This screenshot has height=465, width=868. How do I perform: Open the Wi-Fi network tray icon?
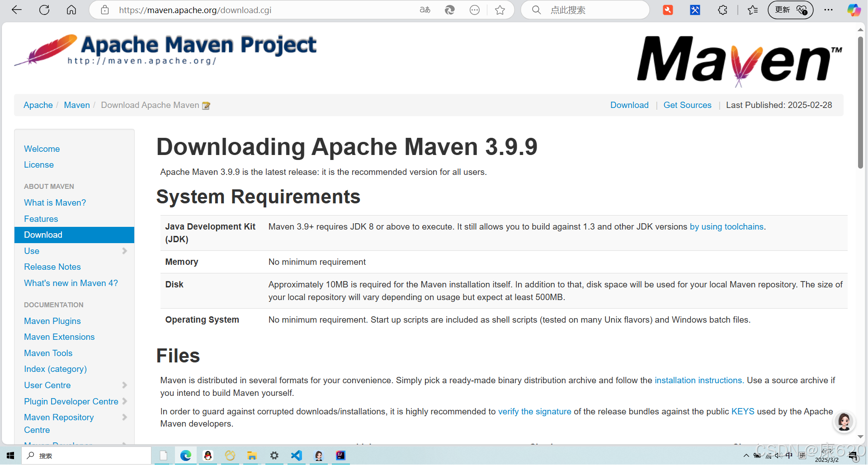point(768,456)
